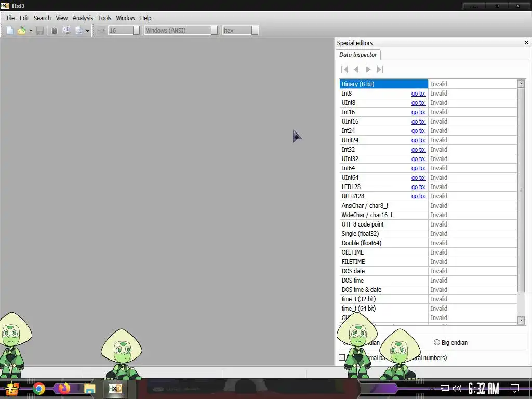Click the volume speaker tray icon

pos(457,389)
